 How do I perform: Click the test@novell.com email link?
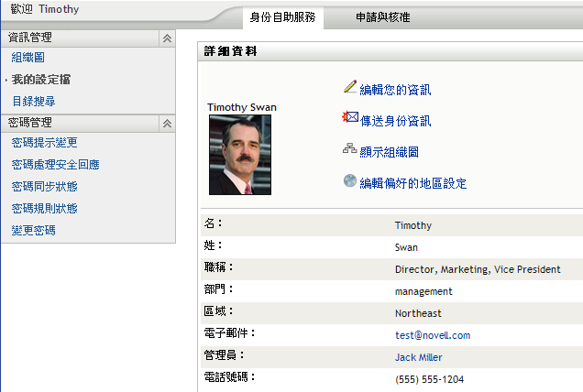(x=433, y=335)
